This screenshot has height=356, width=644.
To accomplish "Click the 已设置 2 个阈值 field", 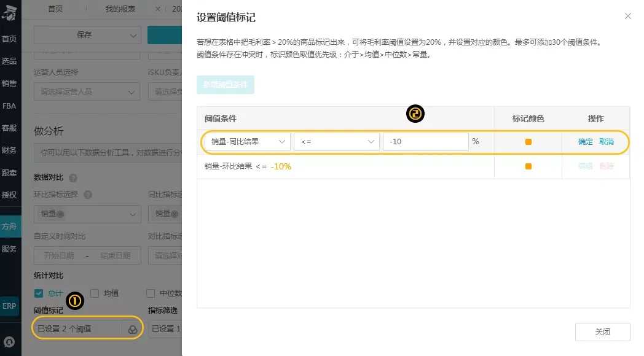I will 77,328.
